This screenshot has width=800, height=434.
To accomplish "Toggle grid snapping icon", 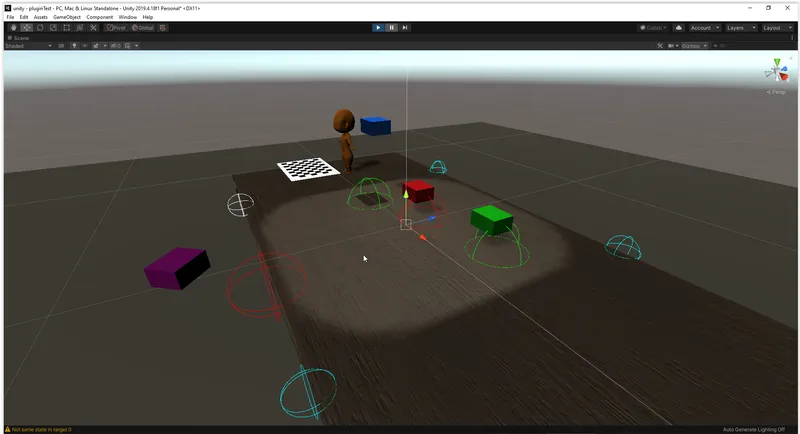I will pos(163,28).
